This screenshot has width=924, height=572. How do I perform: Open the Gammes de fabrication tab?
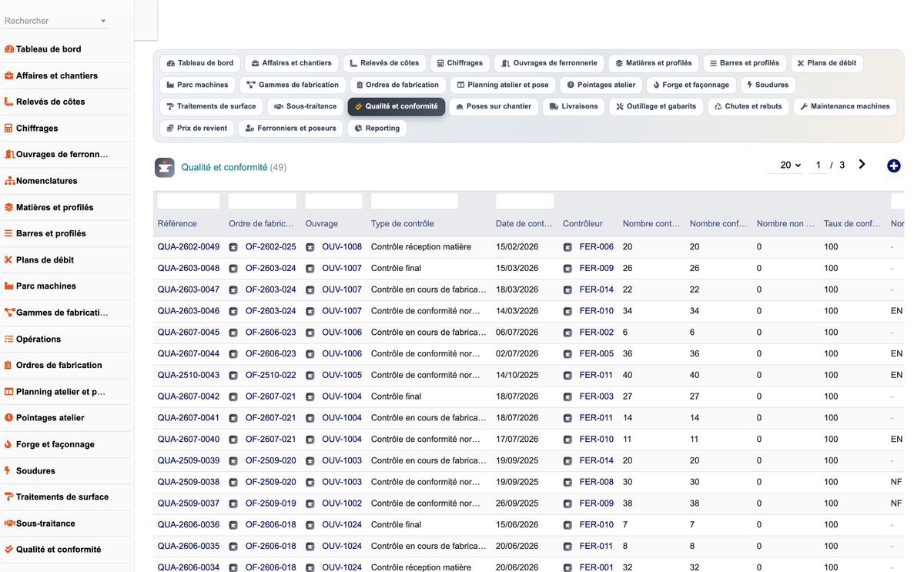point(293,85)
